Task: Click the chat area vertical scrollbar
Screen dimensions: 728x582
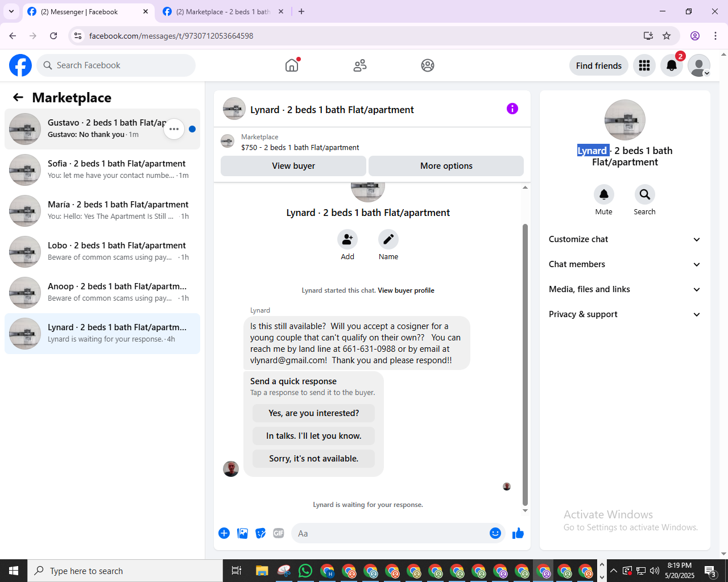Action: point(525,364)
